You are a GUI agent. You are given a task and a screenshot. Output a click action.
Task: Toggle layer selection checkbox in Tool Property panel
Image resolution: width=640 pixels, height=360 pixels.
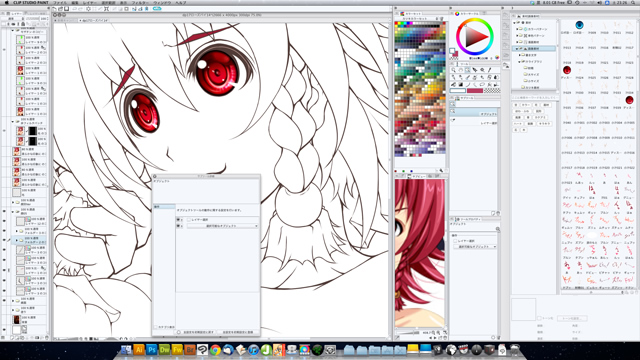tap(456, 241)
